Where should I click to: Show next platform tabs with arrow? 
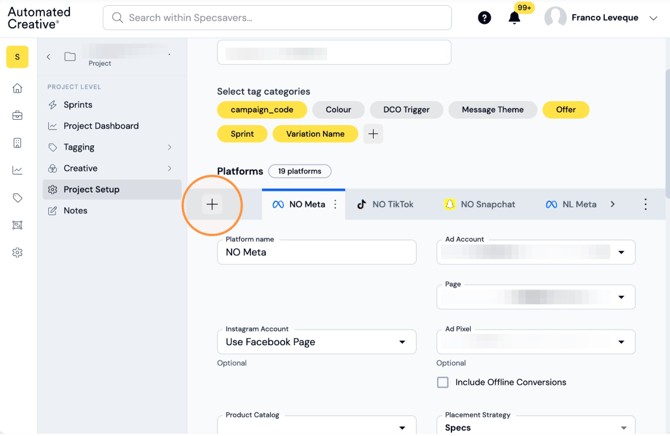(x=612, y=204)
